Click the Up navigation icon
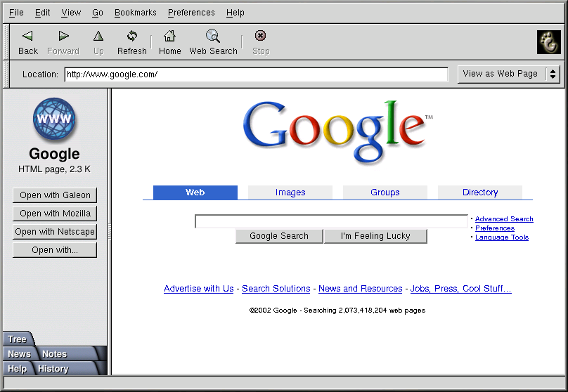 click(98, 36)
